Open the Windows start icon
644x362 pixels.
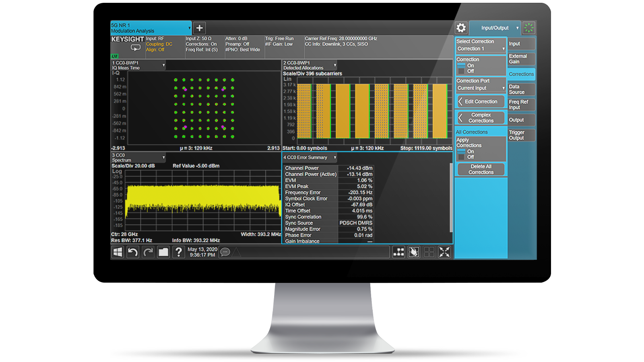click(x=118, y=252)
